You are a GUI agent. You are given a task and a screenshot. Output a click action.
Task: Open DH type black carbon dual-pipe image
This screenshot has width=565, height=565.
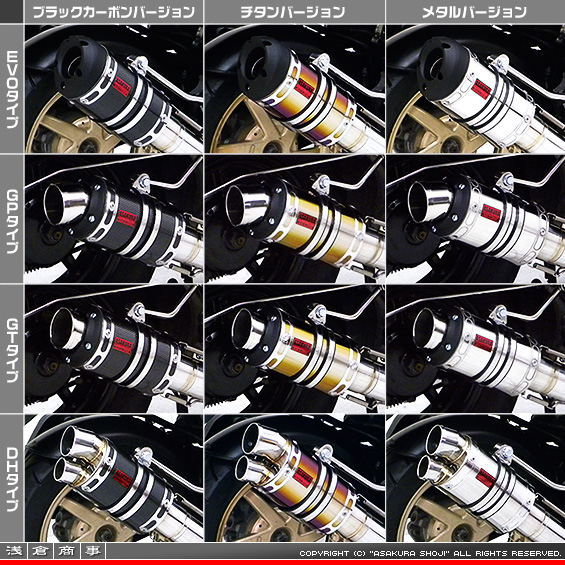pos(114,478)
